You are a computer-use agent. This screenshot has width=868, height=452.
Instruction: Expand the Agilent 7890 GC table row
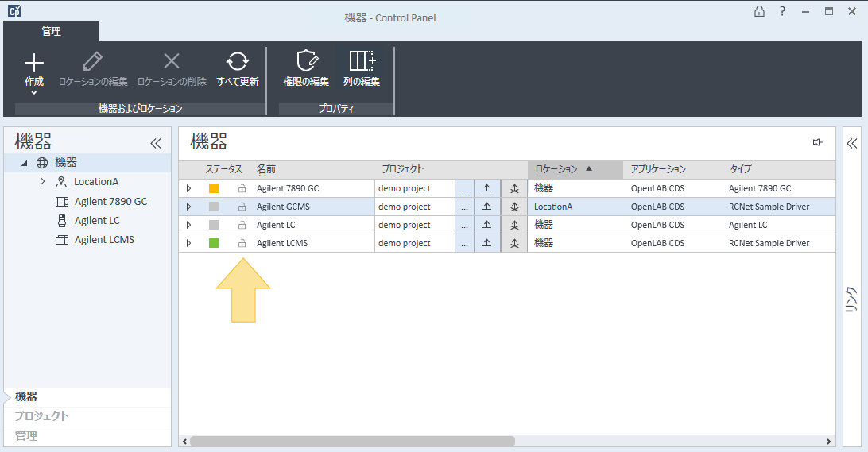click(x=188, y=188)
